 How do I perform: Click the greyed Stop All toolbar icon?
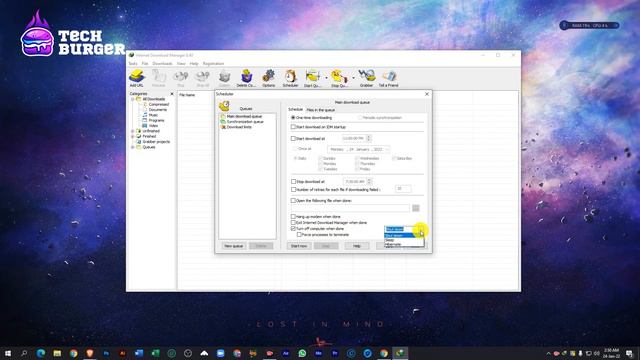tap(202, 78)
